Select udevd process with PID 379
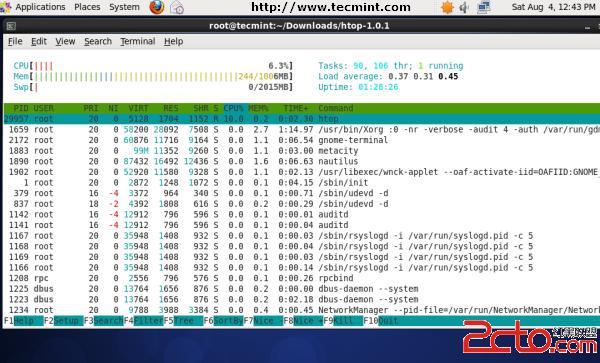Viewport: 600px width, 363px height. pyautogui.click(x=302, y=193)
